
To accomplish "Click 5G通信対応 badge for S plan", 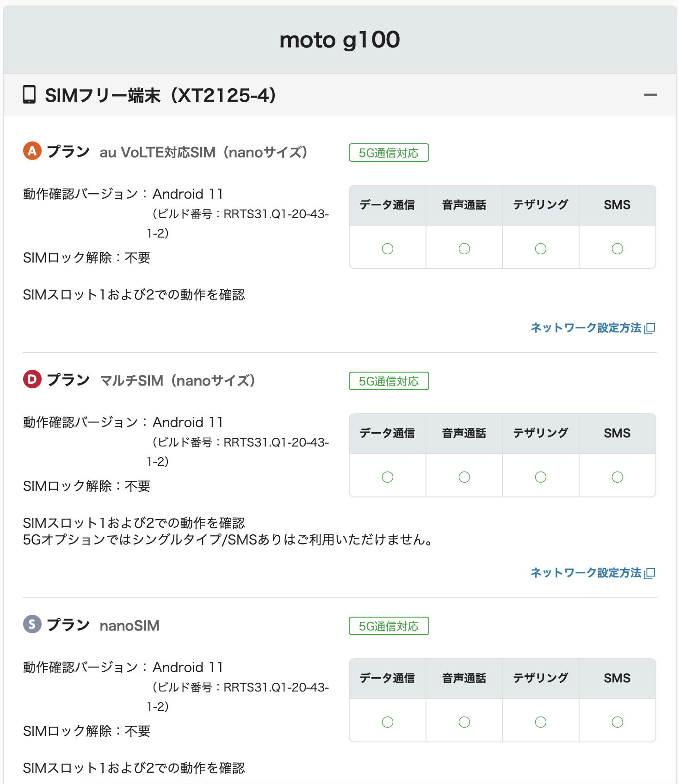I will point(389,626).
